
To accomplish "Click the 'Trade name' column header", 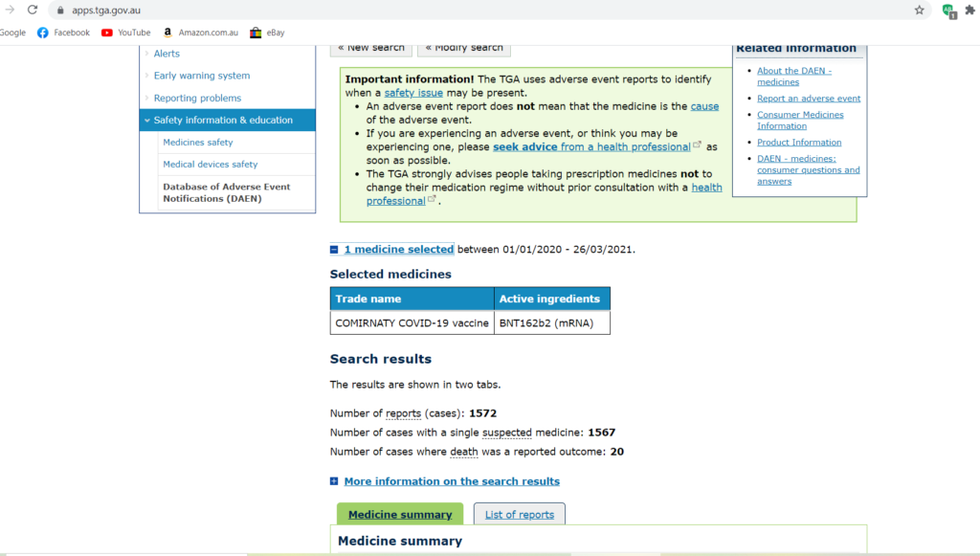I will click(x=412, y=299).
